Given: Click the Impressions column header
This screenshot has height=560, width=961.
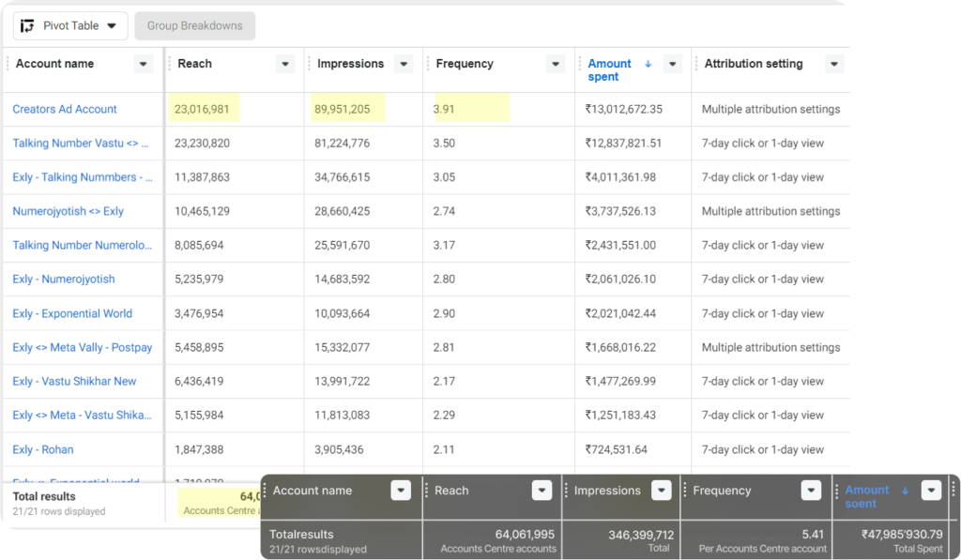Looking at the screenshot, I should (351, 64).
